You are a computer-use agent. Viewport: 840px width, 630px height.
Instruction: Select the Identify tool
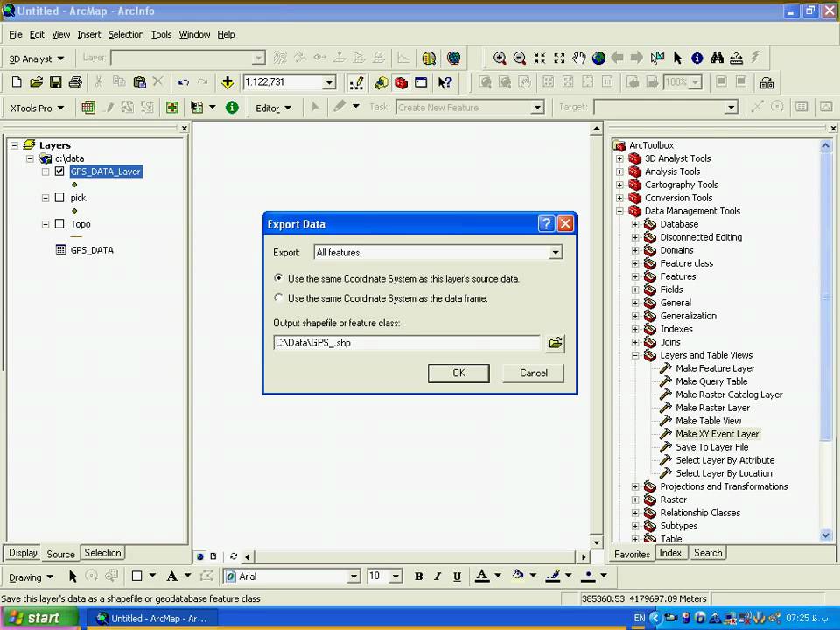pos(697,58)
